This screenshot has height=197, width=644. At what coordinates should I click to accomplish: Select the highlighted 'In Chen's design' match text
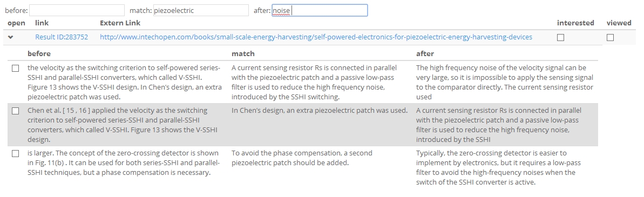tap(320, 111)
